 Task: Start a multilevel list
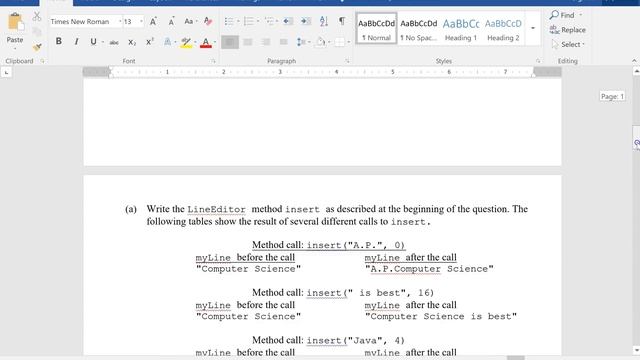coord(269,21)
